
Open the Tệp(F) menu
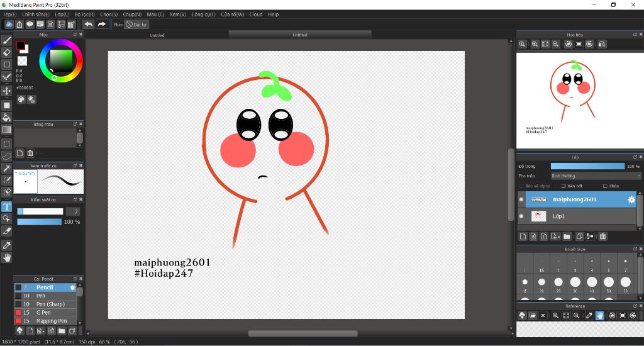(x=10, y=14)
